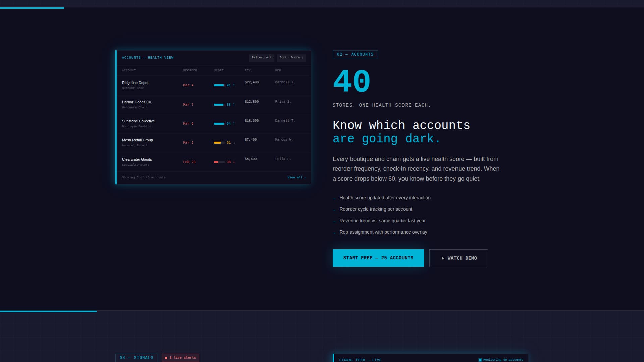Select the Sunstone Collective account name

138,121
